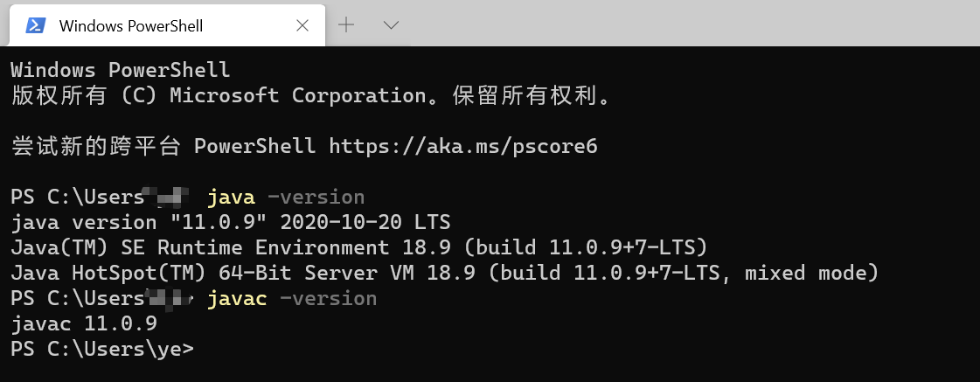The image size is (980, 382).
Task: Expand the new tab profile dropdown chevron
Action: coord(391,24)
